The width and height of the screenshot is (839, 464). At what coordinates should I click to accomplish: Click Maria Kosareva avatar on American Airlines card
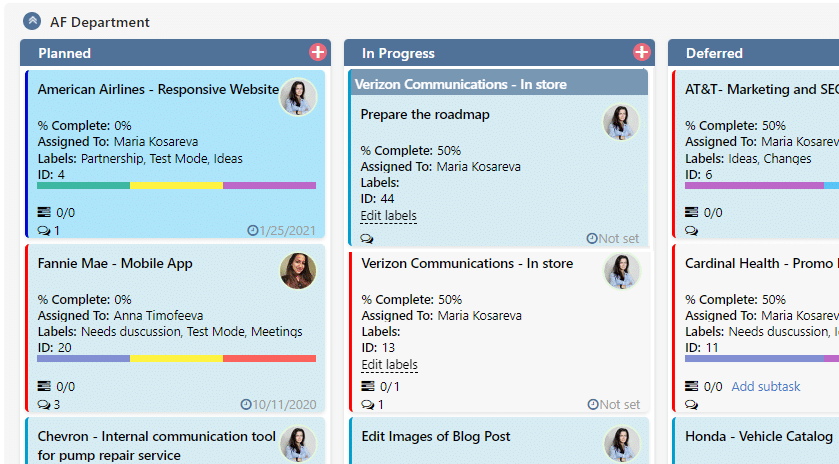pyautogui.click(x=298, y=97)
